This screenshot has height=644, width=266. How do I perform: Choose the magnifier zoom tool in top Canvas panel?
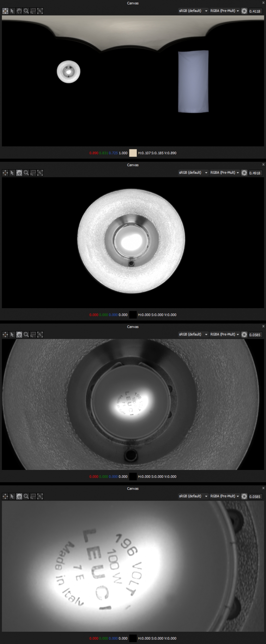click(26, 11)
